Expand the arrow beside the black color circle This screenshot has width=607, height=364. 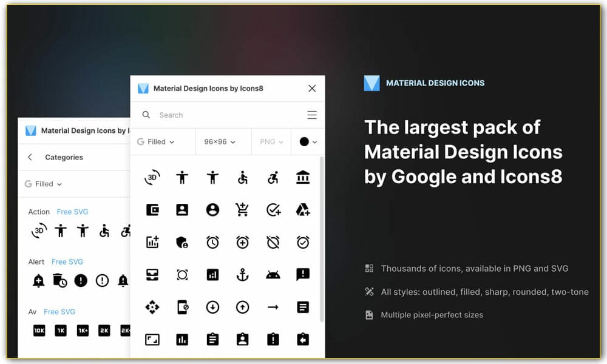tap(314, 142)
